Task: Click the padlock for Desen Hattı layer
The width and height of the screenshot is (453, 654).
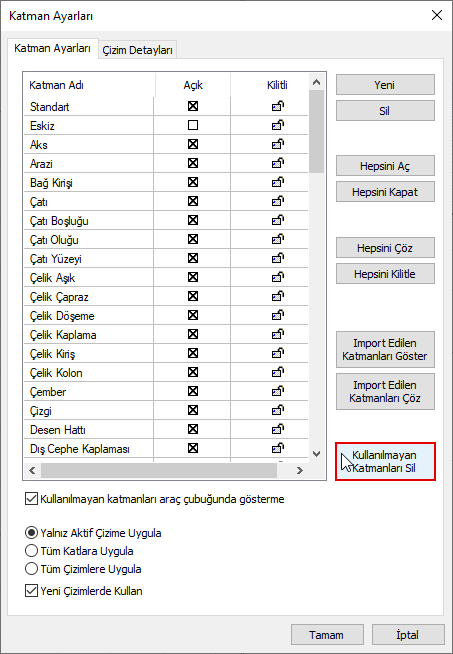Action: tap(278, 429)
